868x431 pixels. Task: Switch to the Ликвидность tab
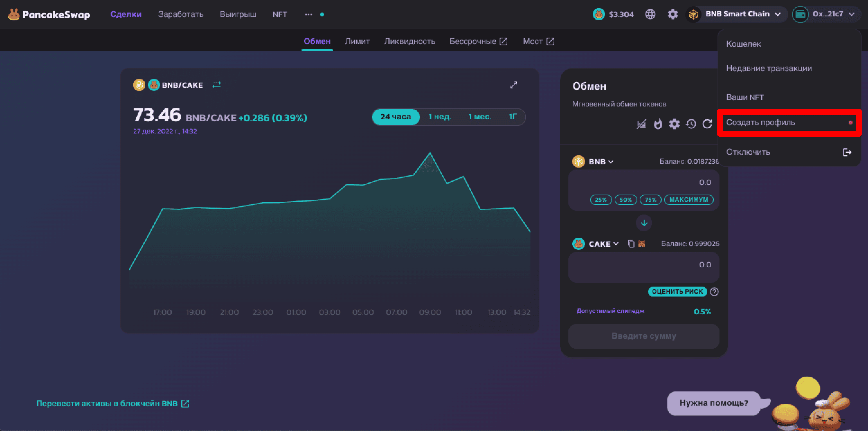pos(409,41)
